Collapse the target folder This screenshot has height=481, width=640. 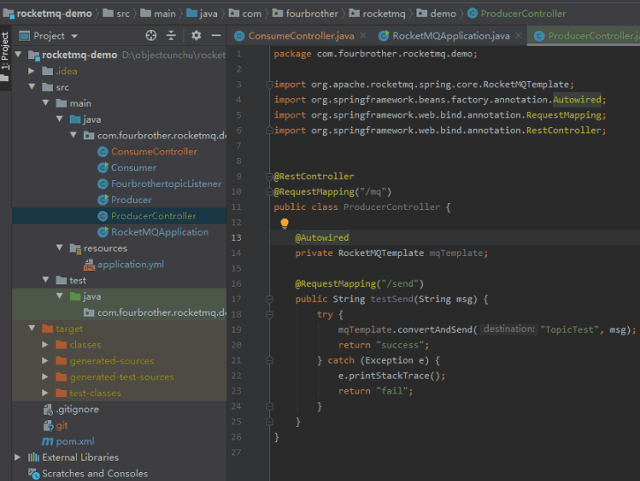click(32, 328)
